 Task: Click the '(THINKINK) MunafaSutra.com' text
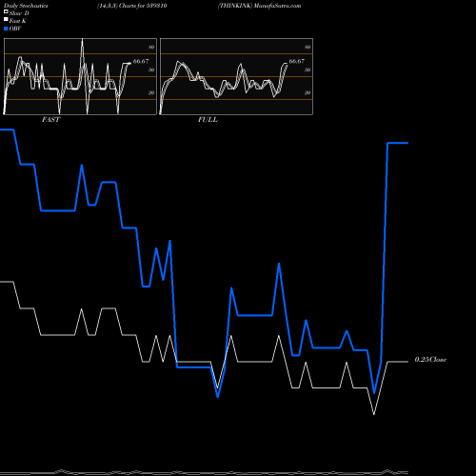point(259,6)
